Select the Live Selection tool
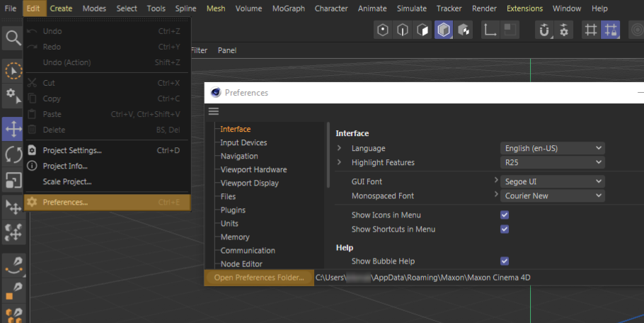The height and width of the screenshot is (323, 644). pos(13,71)
